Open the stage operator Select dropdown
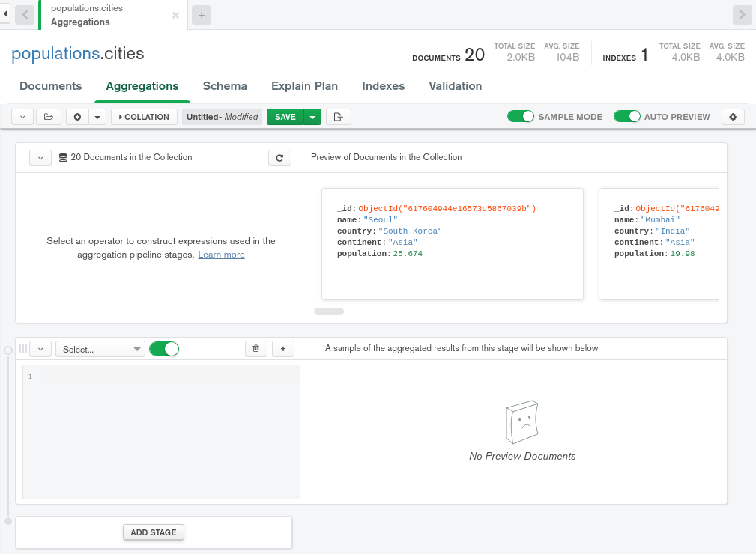Screen dimensions: 756x554 (x=100, y=348)
